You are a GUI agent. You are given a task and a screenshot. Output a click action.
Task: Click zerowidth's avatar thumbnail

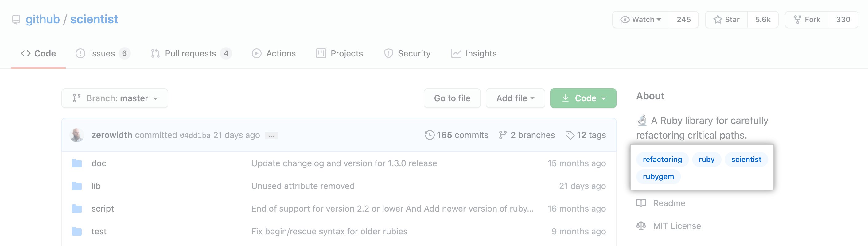tap(77, 135)
